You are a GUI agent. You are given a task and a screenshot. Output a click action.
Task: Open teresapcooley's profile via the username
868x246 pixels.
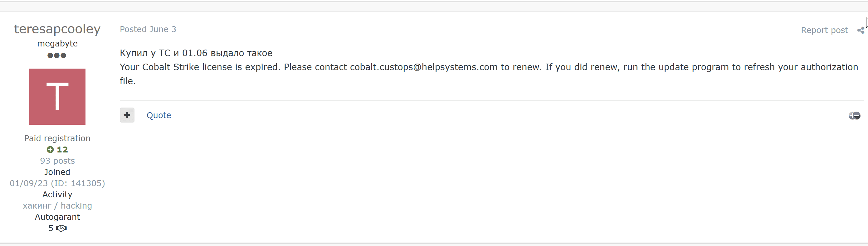[x=57, y=29]
